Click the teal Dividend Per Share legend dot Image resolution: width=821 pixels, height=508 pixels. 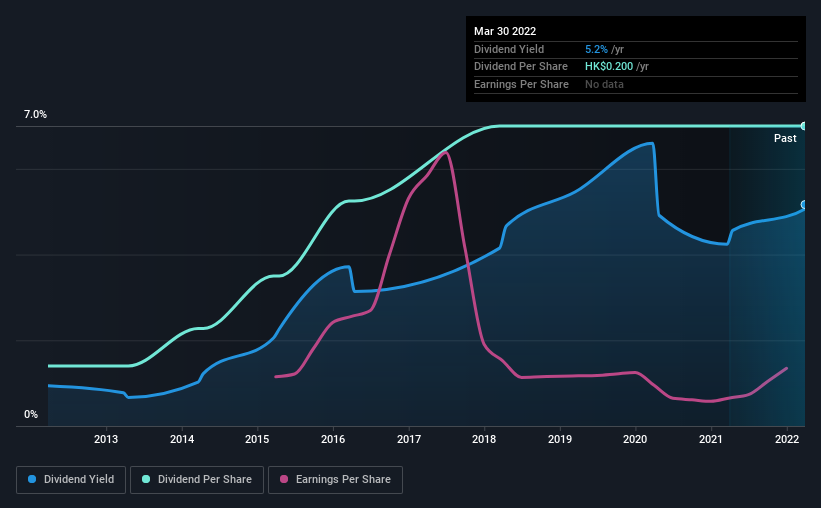tap(146, 480)
